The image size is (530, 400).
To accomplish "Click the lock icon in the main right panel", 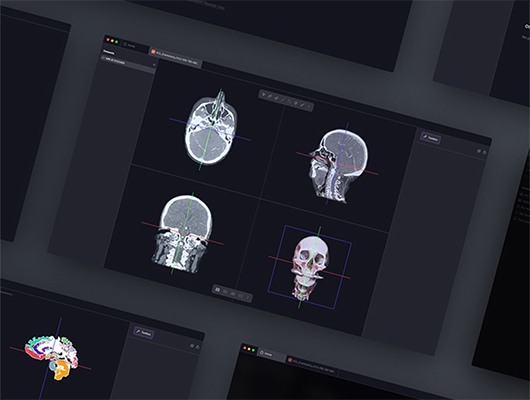I will point(484,152).
